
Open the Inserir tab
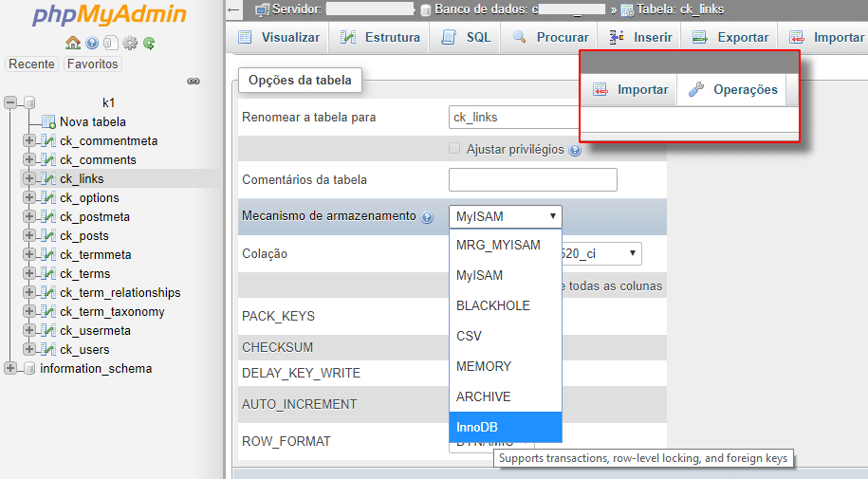640,38
